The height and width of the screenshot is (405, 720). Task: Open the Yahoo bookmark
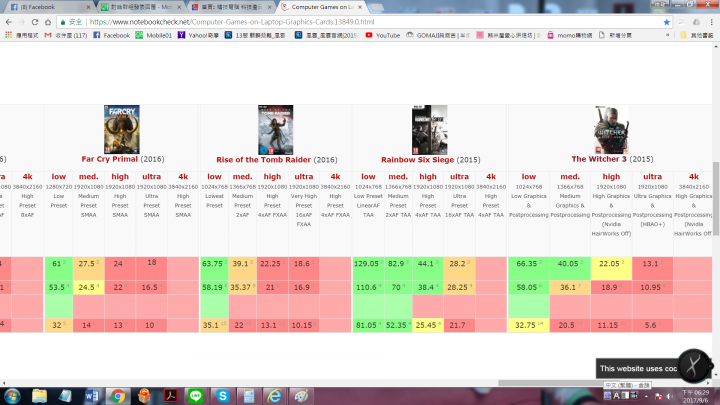(x=198, y=35)
